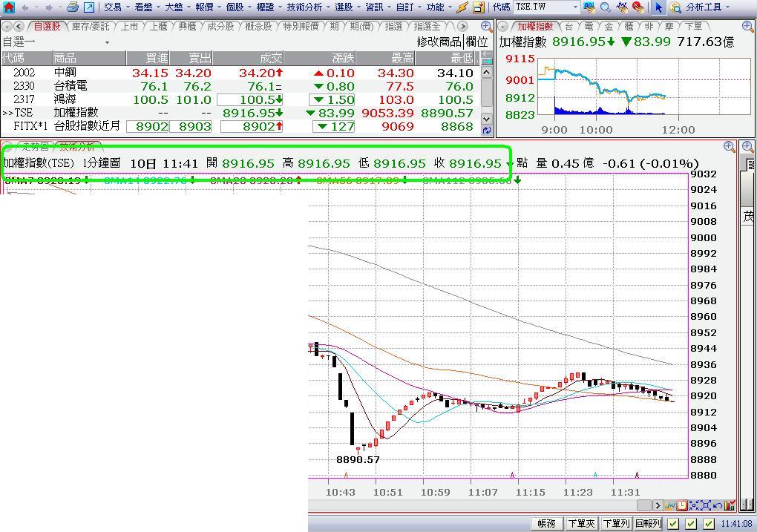
Task: Open the 自選一 watchlist dropdown
Action: click(x=107, y=42)
